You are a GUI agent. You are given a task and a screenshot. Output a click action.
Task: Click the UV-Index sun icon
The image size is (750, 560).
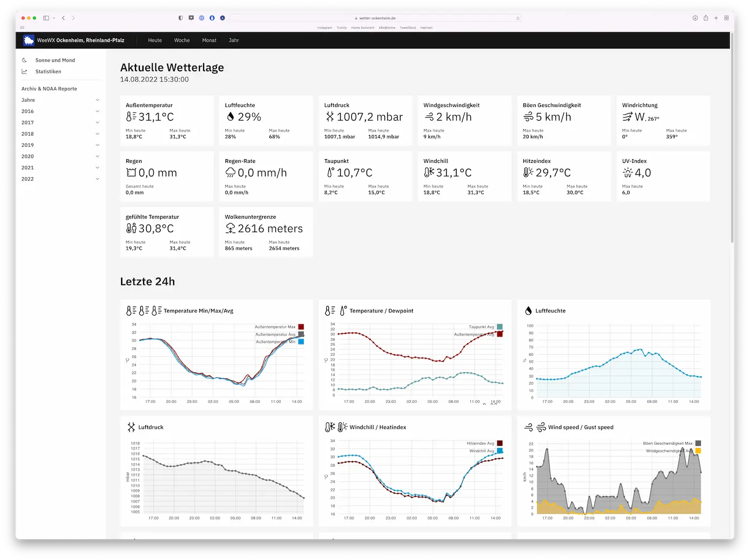(x=627, y=173)
